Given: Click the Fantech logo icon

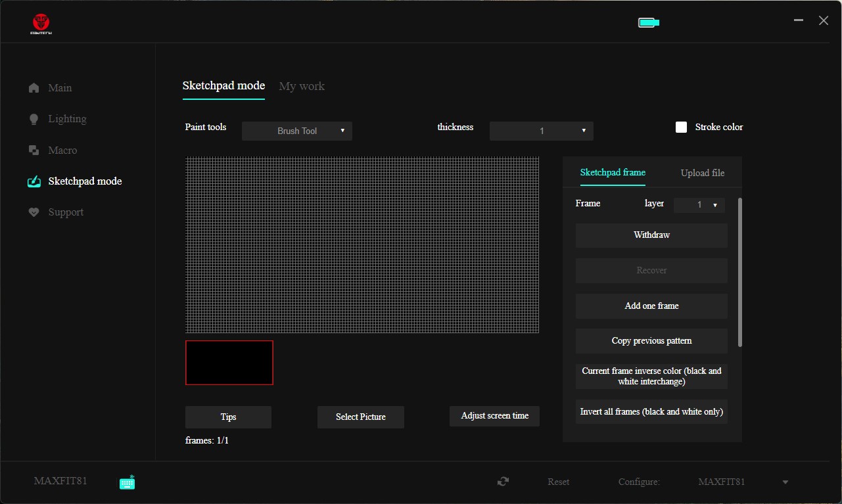Looking at the screenshot, I should (41, 23).
